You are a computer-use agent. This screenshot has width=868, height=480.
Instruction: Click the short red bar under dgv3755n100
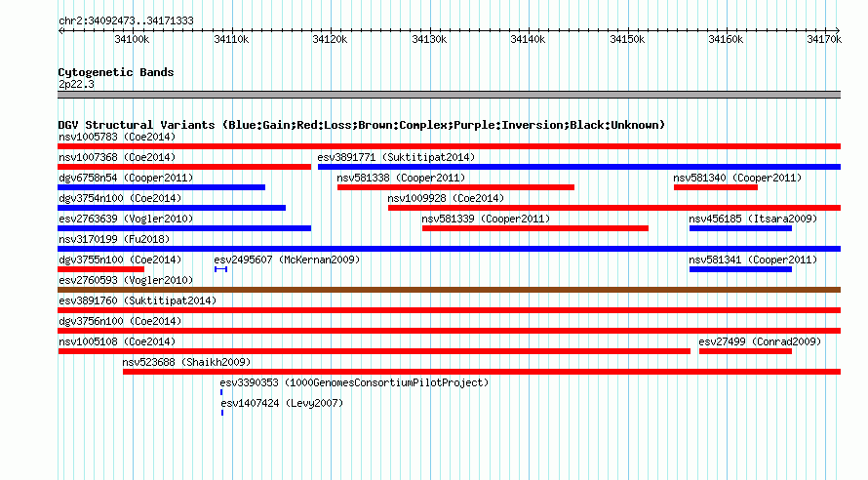tap(100, 269)
